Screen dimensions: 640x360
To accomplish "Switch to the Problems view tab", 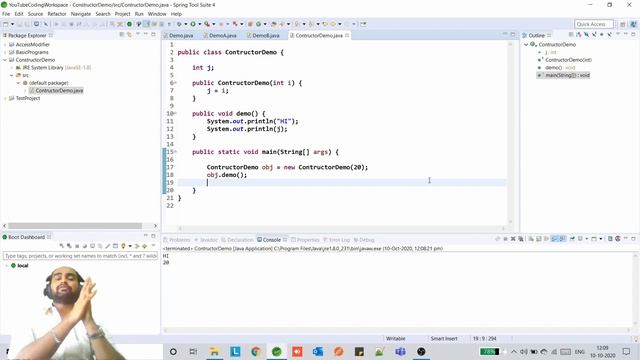I will [x=177, y=240].
